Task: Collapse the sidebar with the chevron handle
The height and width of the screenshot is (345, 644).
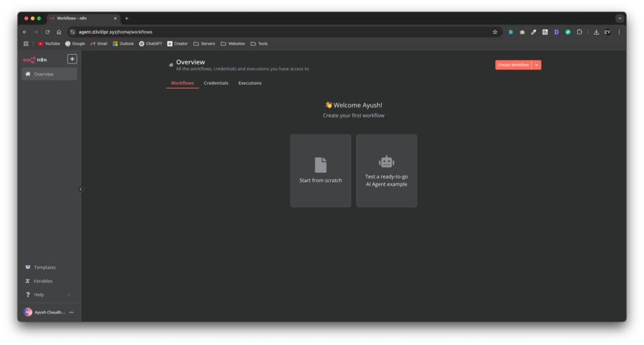Action: pyautogui.click(x=80, y=189)
